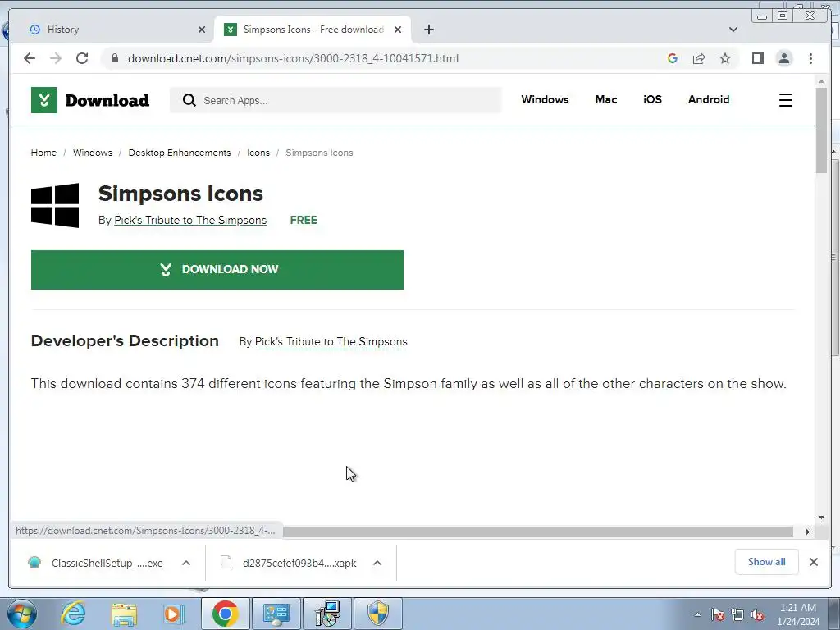840x630 pixels.
Task: Click the muted volume tray icon
Action: [x=757, y=615]
